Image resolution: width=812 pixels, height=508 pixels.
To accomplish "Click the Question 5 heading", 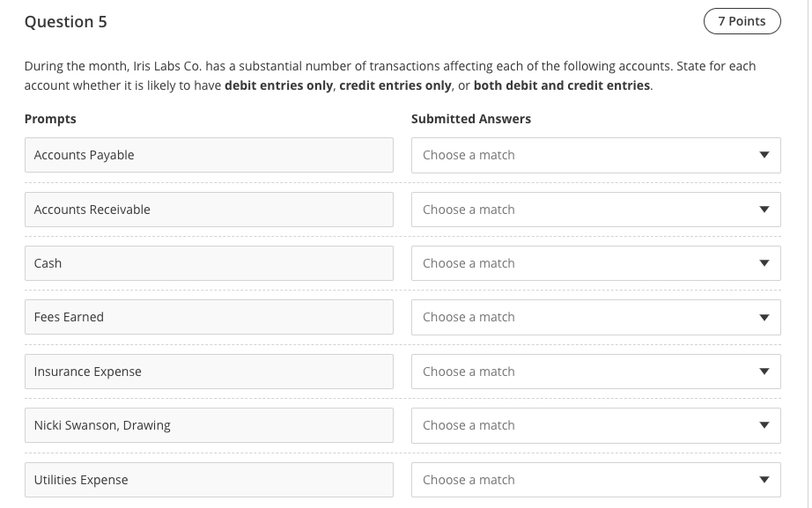I will click(x=65, y=21).
